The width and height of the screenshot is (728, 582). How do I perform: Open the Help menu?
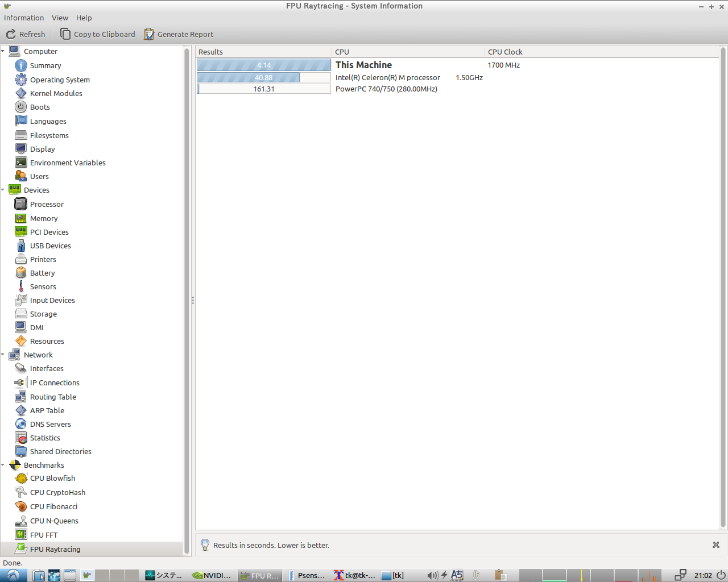point(84,18)
